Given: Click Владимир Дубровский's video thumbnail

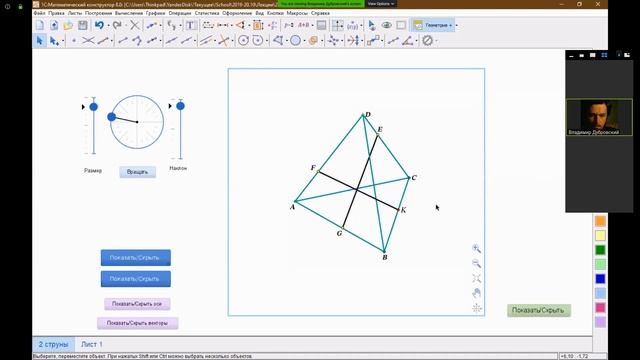Looking at the screenshot, I should tap(599, 117).
